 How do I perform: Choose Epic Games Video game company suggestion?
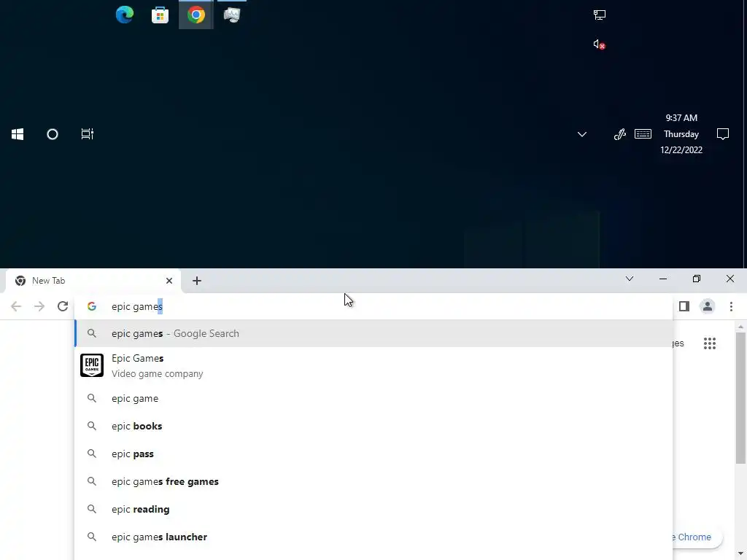(373, 366)
